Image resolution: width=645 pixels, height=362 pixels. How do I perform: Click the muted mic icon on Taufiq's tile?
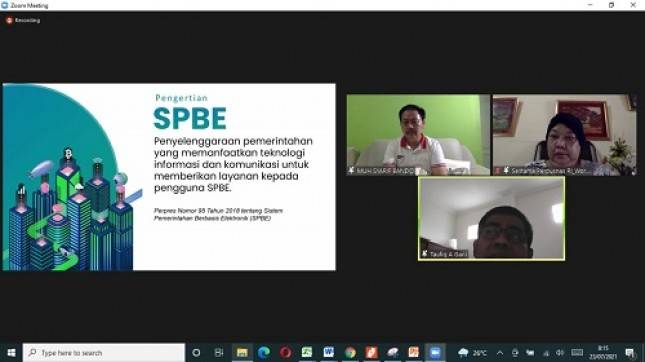coord(425,254)
